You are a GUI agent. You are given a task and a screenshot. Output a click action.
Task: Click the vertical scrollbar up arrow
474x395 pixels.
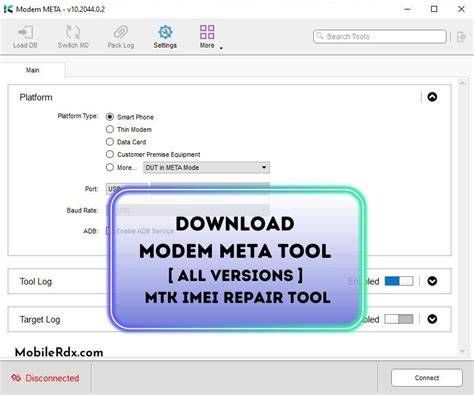click(x=462, y=83)
